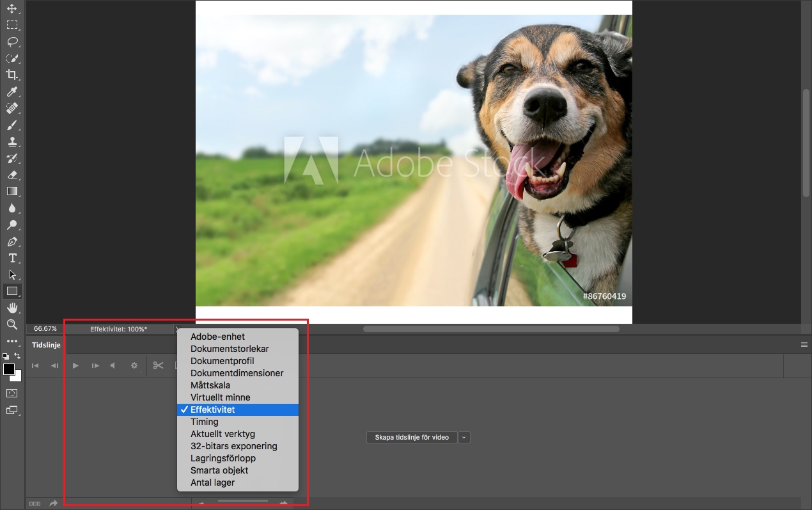The height and width of the screenshot is (510, 812).
Task: Select the Virtuellt minne menu entry
Action: [238, 397]
